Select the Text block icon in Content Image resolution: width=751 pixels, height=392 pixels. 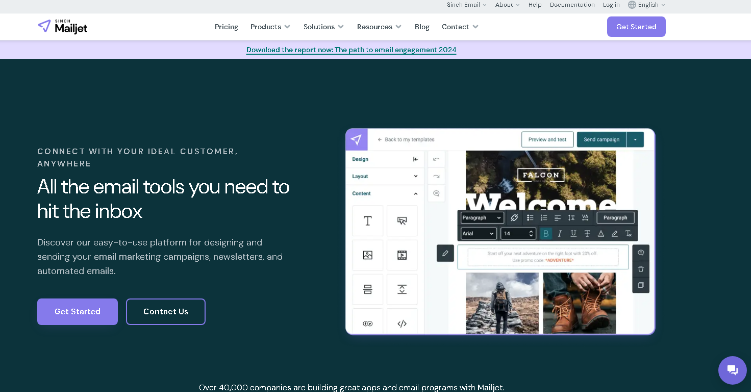367,221
